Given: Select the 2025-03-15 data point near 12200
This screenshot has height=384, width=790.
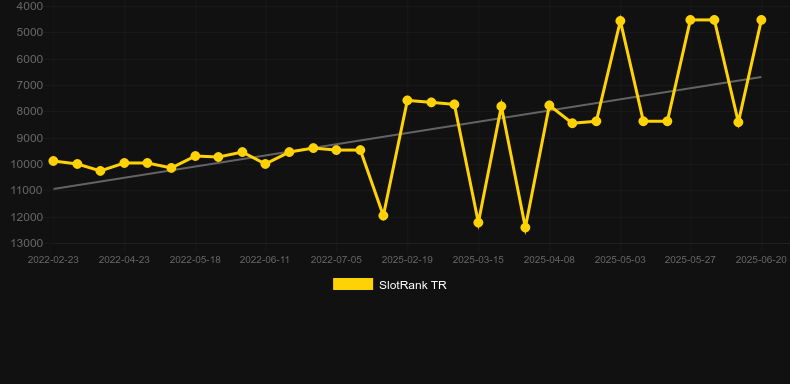Looking at the screenshot, I should [479, 223].
